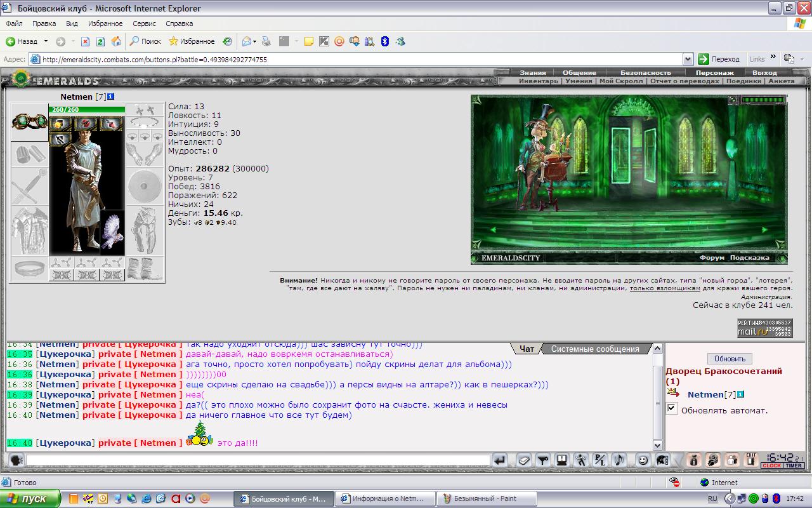Expand the address bar URL dropdown
812x508 pixels.
coord(688,59)
